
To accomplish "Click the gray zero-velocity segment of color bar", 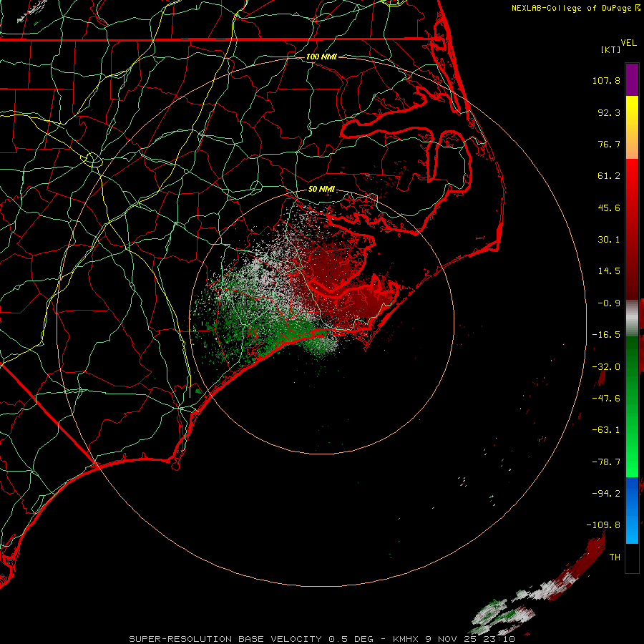I will pyautogui.click(x=632, y=317).
